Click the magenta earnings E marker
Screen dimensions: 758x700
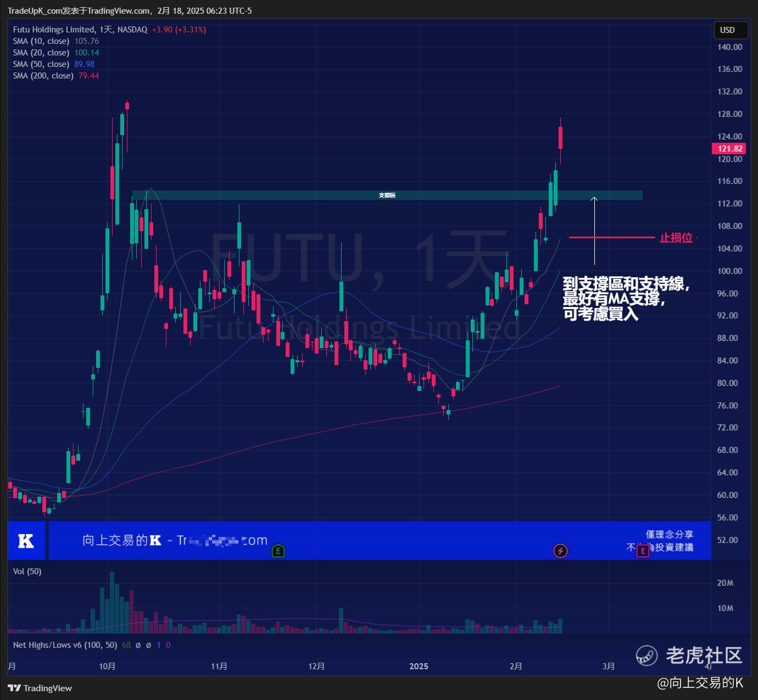[x=643, y=551]
